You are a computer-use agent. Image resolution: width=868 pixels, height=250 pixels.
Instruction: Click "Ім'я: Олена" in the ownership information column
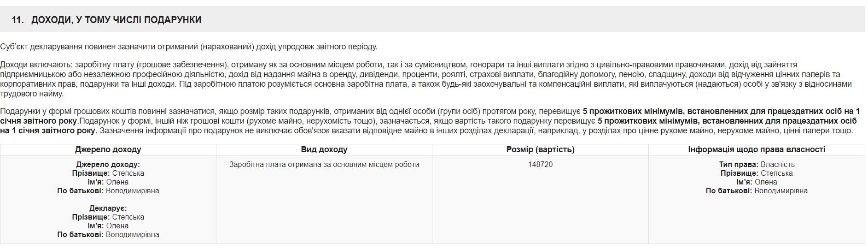coord(756,182)
